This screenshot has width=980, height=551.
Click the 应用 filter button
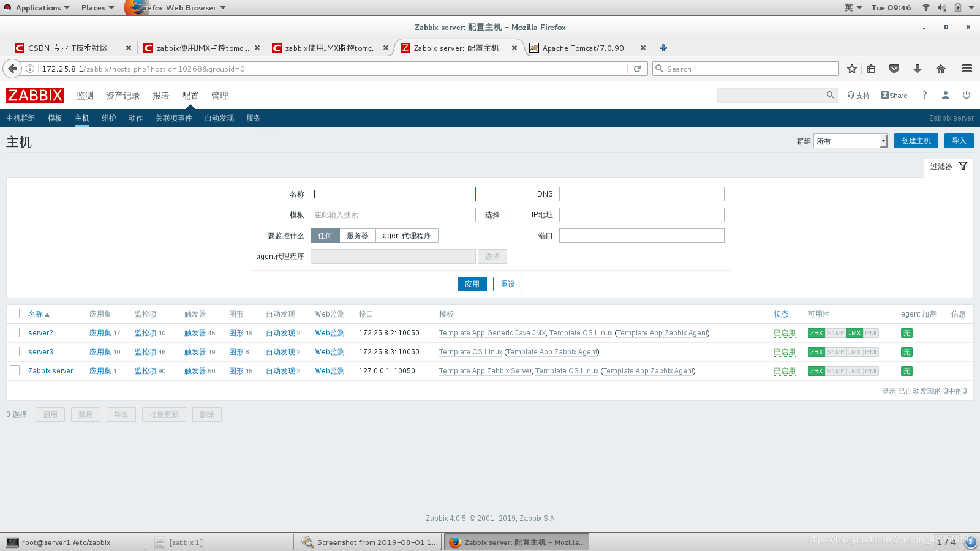tap(472, 284)
